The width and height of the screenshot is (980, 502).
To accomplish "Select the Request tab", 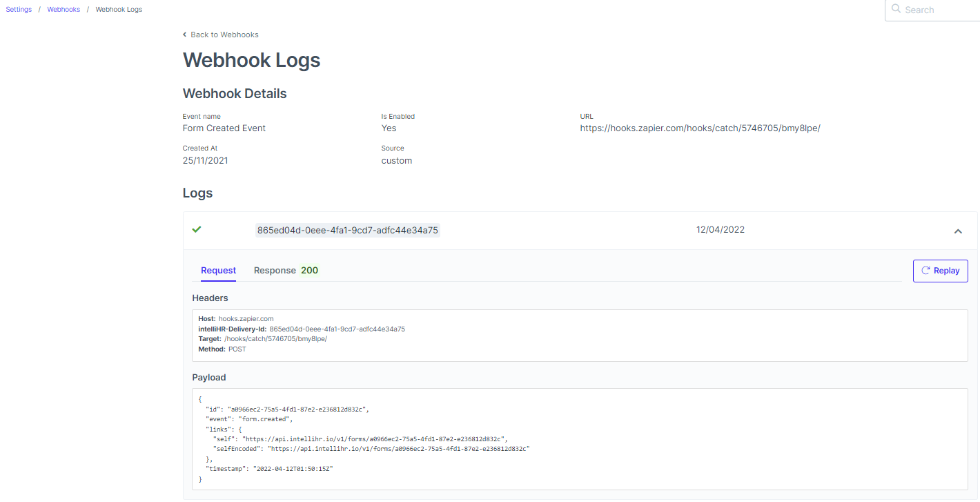I will (x=218, y=270).
